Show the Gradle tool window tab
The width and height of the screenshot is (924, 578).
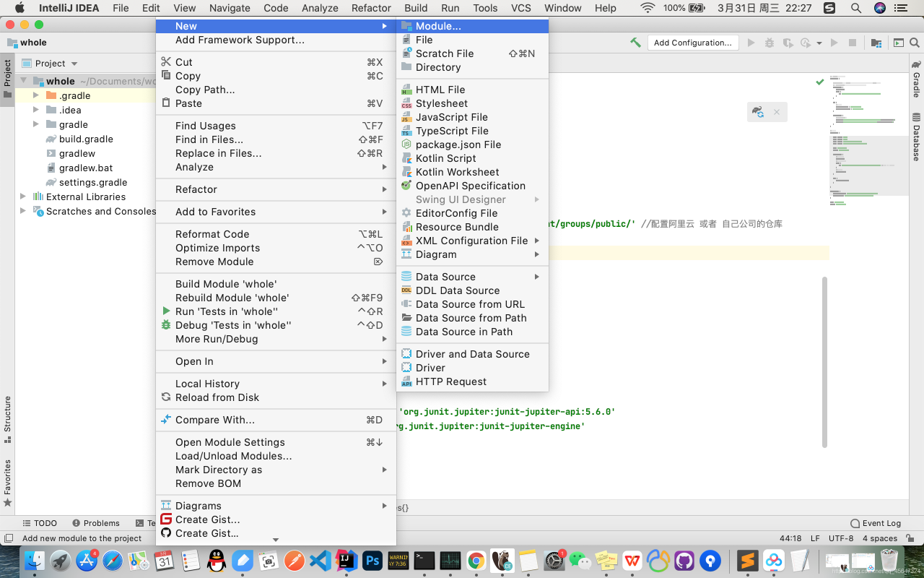[916, 80]
